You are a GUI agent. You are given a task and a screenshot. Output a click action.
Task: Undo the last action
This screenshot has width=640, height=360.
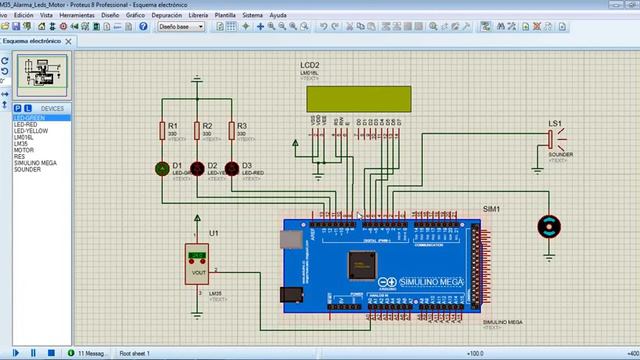323,27
